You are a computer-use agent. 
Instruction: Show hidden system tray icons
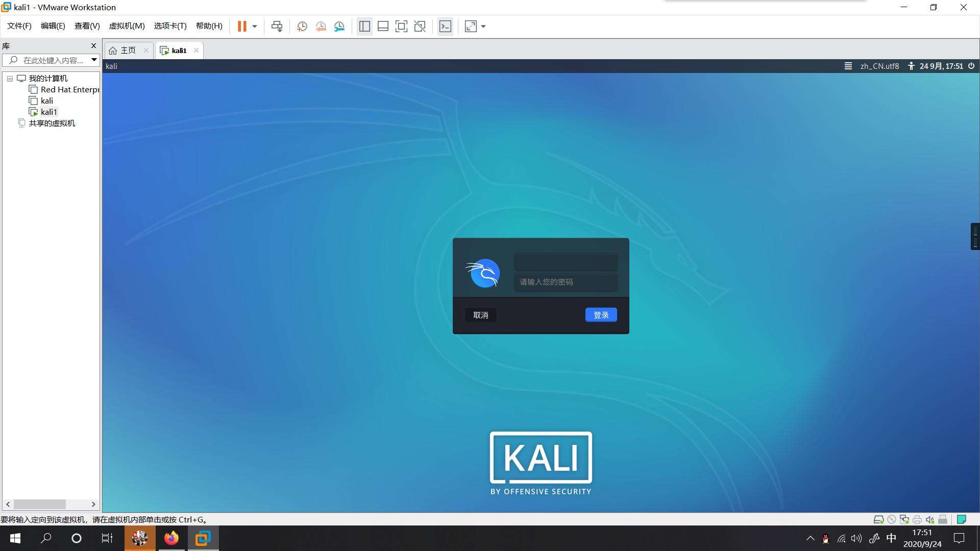pyautogui.click(x=811, y=538)
